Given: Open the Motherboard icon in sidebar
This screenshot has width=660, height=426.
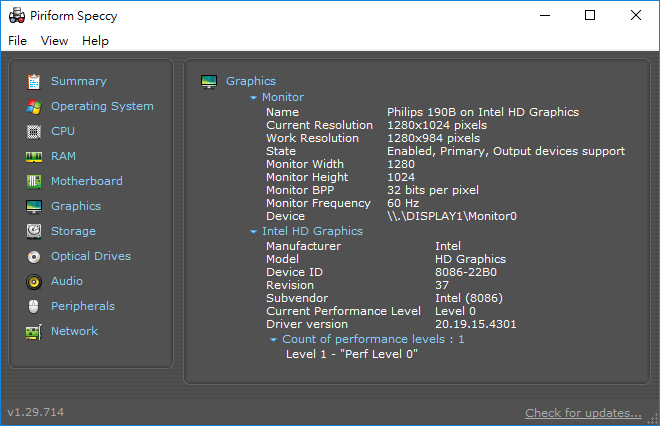Looking at the screenshot, I should [34, 181].
